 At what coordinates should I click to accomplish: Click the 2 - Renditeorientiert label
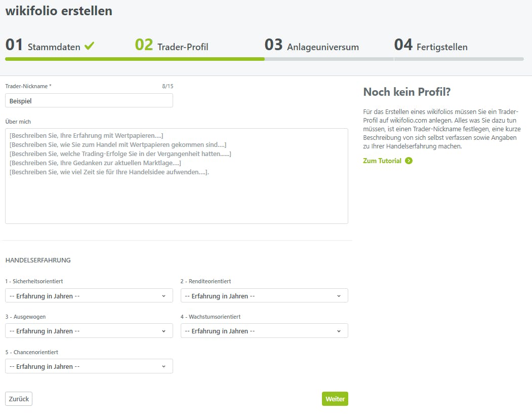206,281
